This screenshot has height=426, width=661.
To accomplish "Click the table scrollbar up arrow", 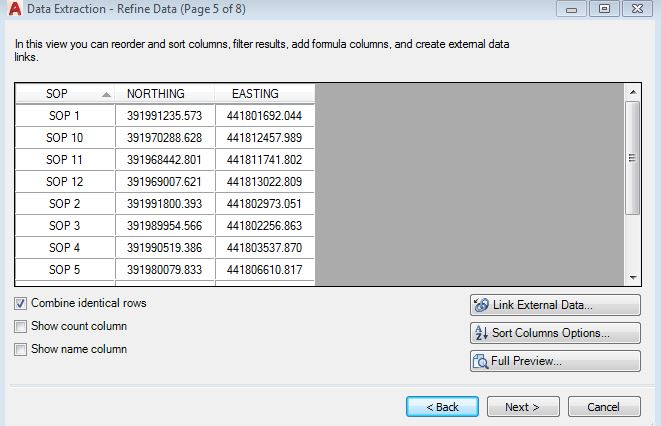I will [x=633, y=92].
